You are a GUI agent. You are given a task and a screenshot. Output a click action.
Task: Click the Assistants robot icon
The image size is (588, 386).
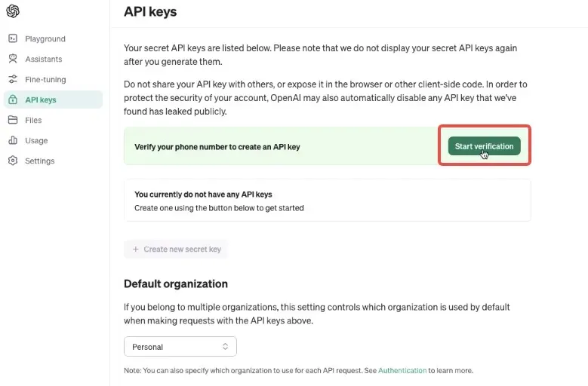[13, 59]
